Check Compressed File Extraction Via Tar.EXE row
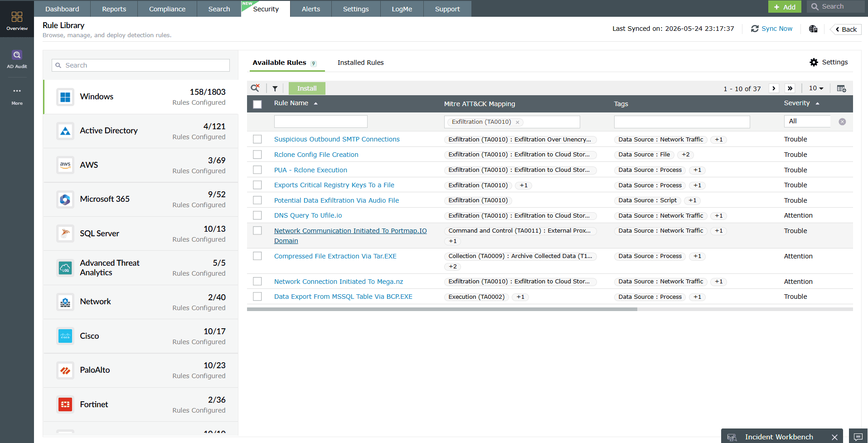The height and width of the screenshot is (443, 868). click(257, 256)
